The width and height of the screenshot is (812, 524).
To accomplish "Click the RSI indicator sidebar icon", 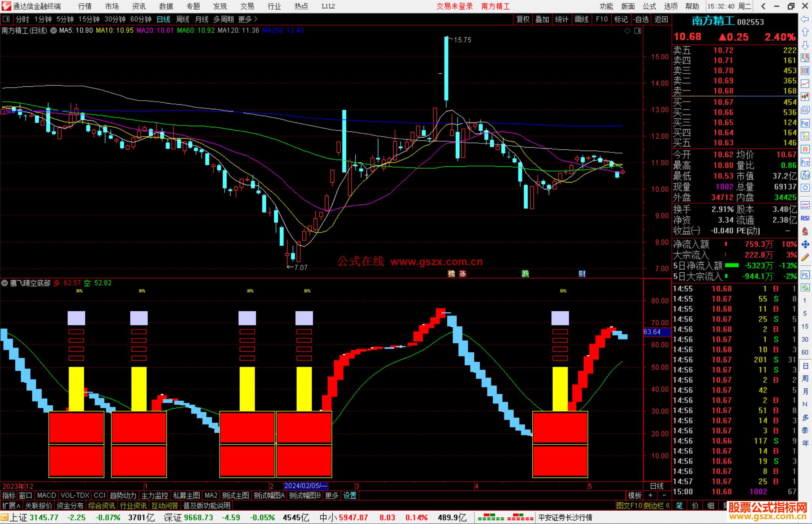I will (805, 218).
